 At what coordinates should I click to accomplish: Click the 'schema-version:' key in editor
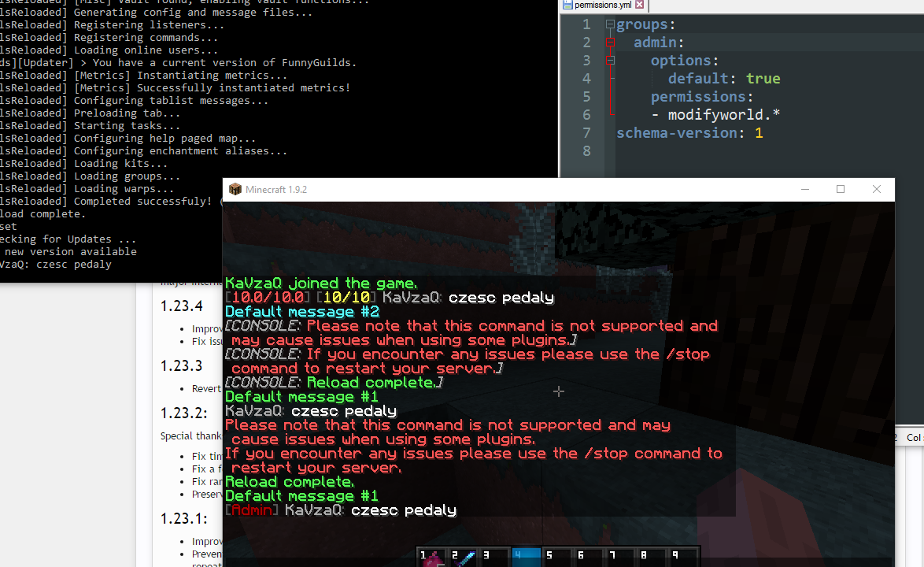[681, 133]
